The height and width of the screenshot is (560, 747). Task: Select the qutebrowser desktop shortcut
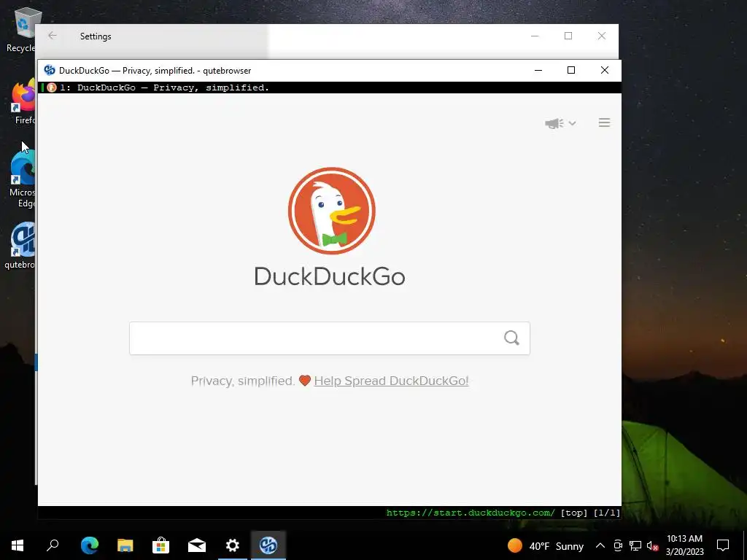pos(20,246)
